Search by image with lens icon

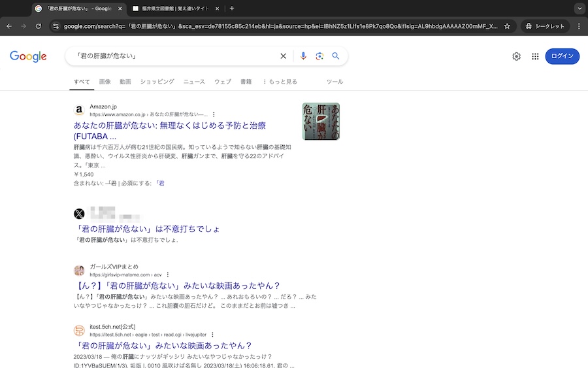pyautogui.click(x=319, y=56)
